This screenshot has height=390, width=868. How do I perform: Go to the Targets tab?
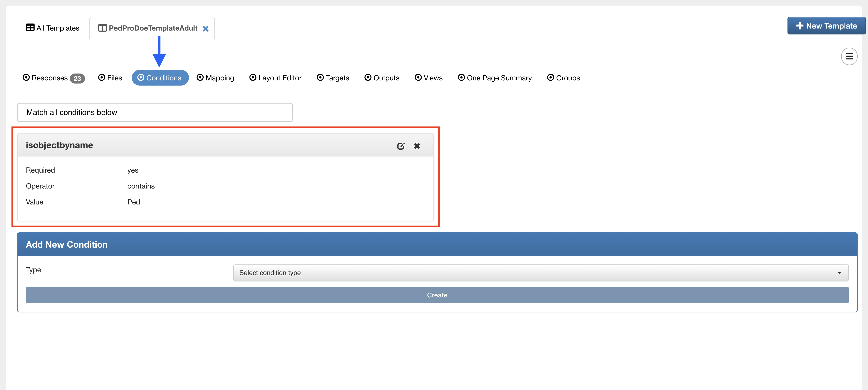(x=333, y=78)
